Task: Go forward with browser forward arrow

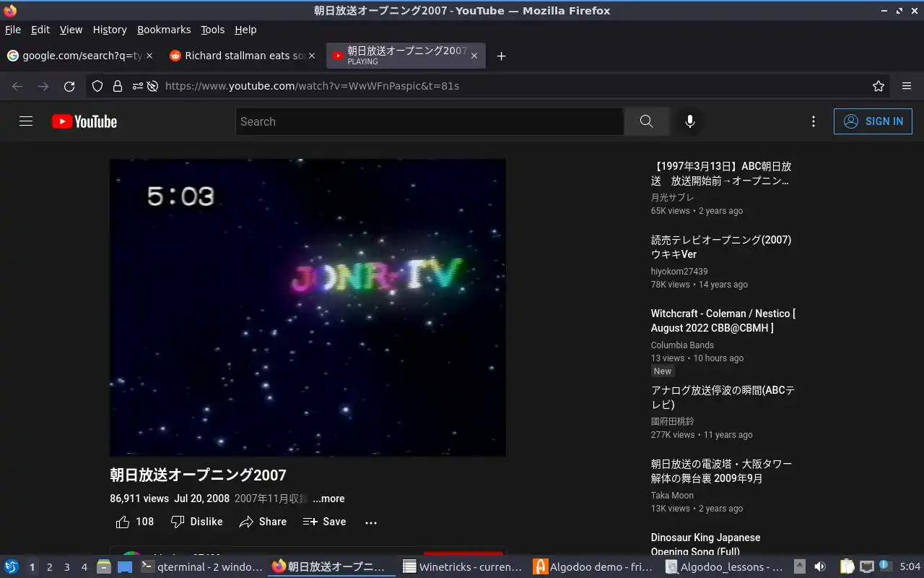Action: (43, 86)
